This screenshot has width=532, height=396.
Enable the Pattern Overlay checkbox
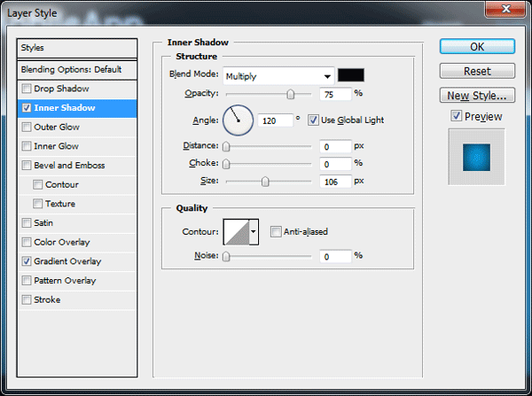tap(27, 281)
